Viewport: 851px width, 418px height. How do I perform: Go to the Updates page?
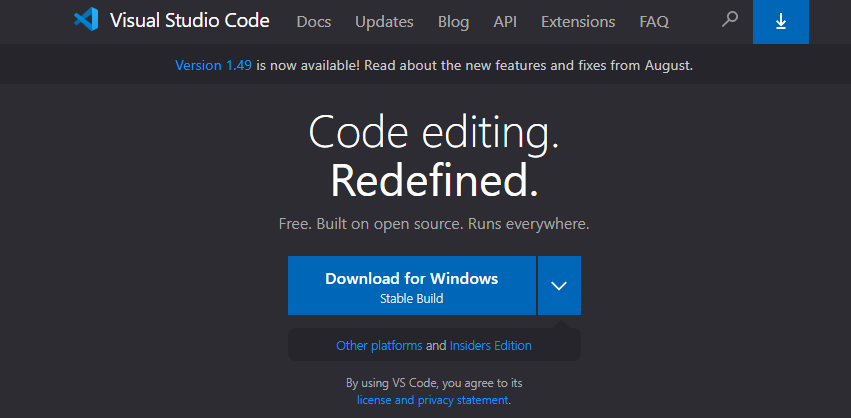click(384, 21)
